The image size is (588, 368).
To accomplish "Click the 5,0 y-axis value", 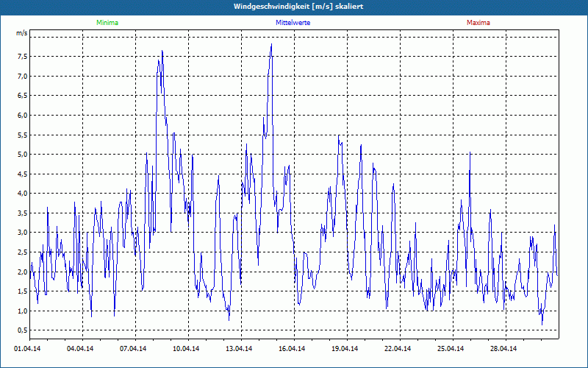I will coord(23,155).
